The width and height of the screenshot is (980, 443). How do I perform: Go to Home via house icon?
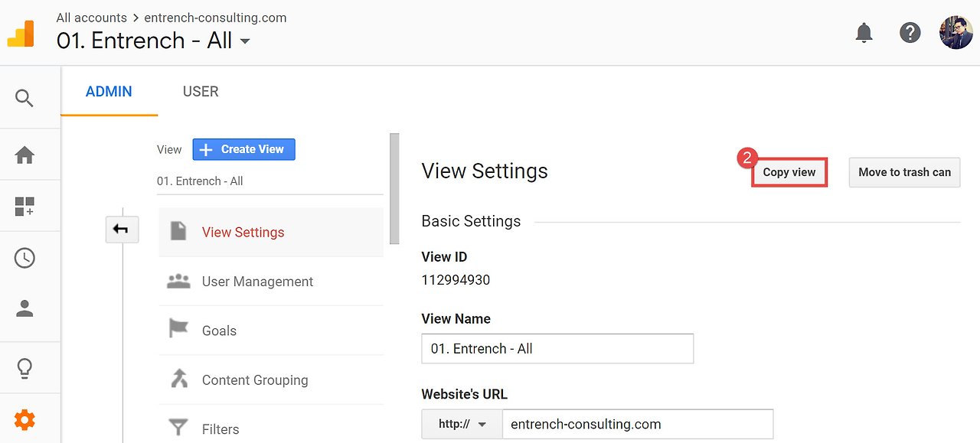[x=24, y=155]
